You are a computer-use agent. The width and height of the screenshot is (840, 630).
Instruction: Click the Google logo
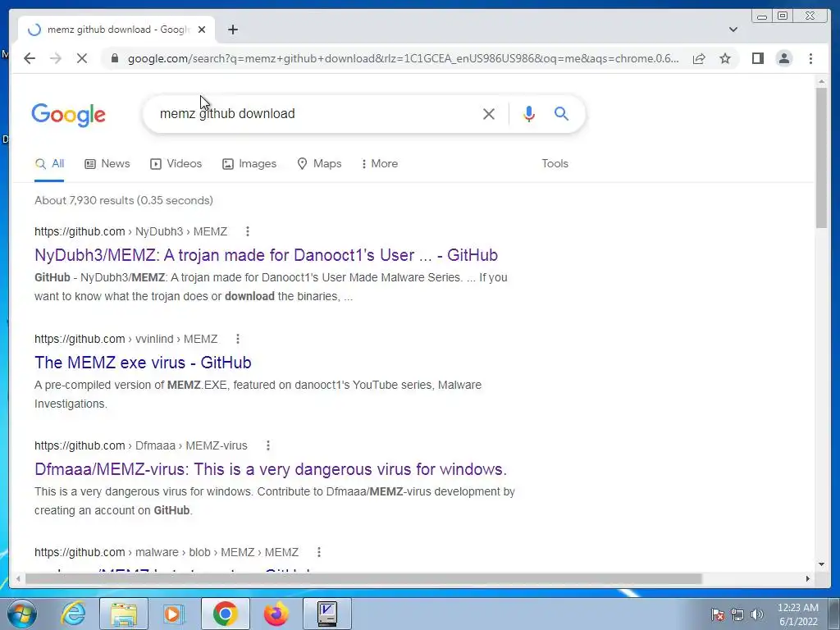click(x=69, y=115)
